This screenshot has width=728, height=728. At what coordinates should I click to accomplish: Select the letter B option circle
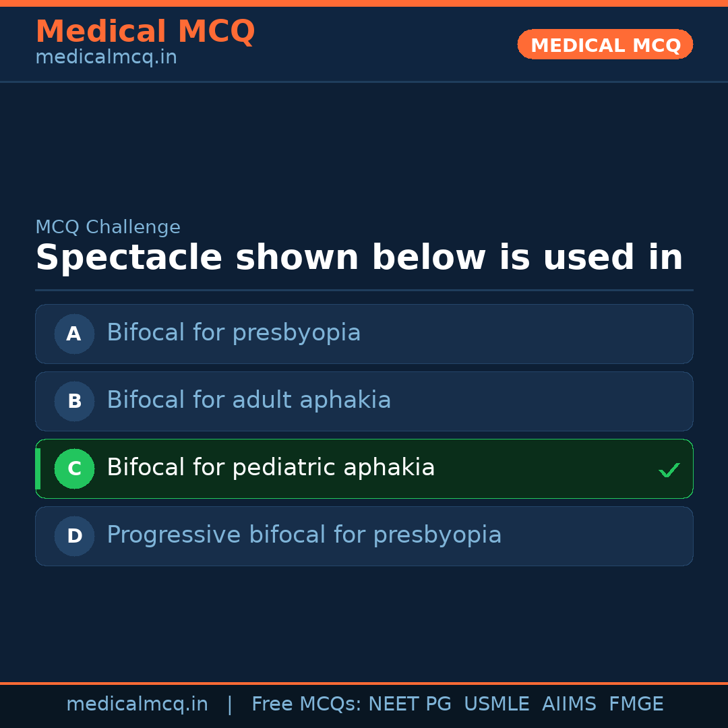(74, 401)
